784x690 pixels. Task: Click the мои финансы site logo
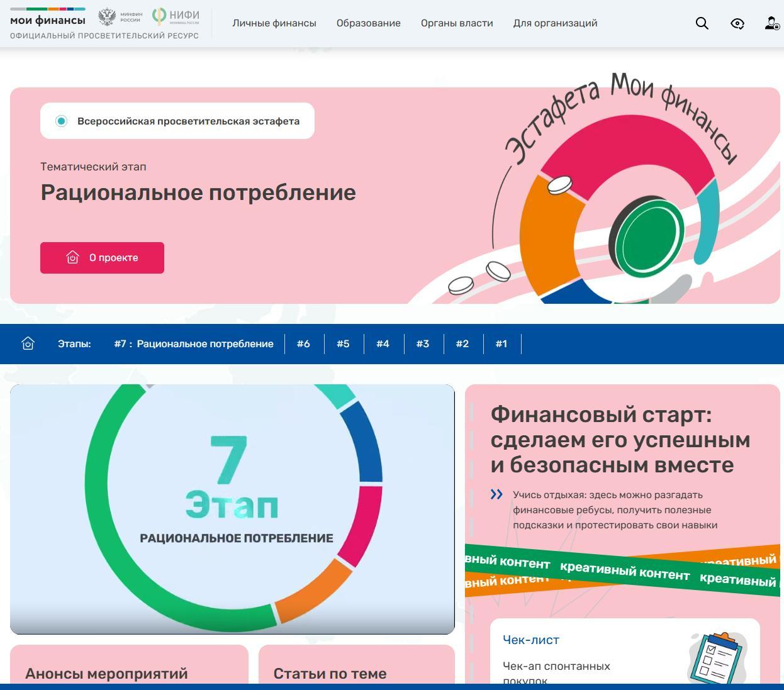(48, 20)
